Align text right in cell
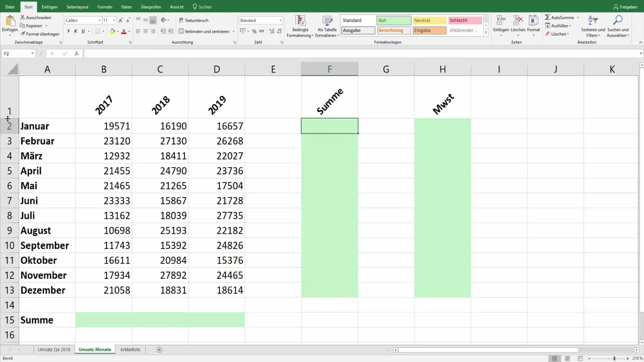The image size is (644, 362). pyautogui.click(x=153, y=31)
